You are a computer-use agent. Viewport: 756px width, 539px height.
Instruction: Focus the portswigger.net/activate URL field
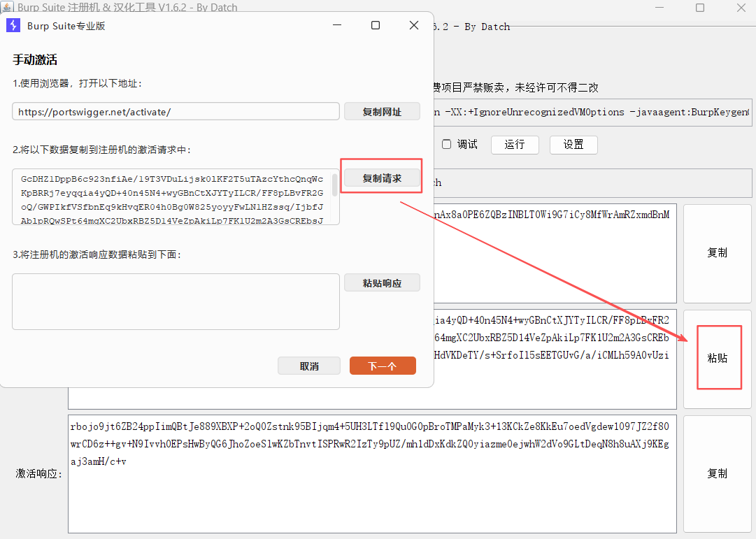coord(176,112)
